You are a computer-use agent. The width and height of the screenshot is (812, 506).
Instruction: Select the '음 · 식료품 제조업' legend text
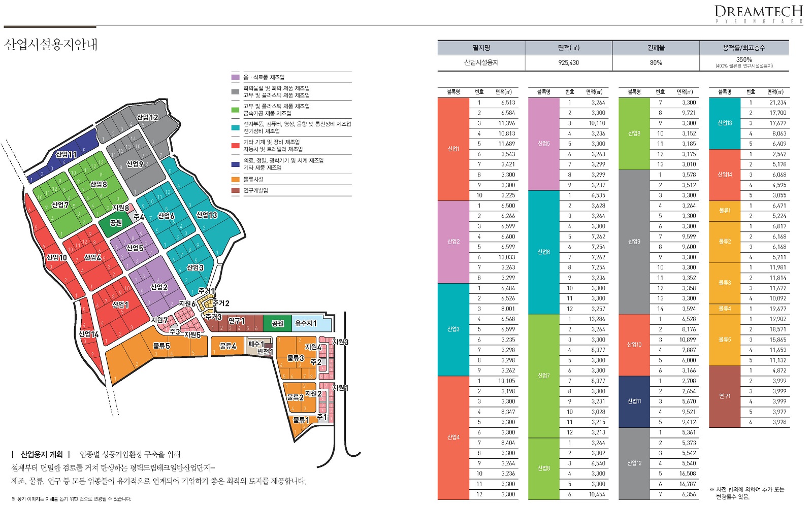click(x=264, y=77)
